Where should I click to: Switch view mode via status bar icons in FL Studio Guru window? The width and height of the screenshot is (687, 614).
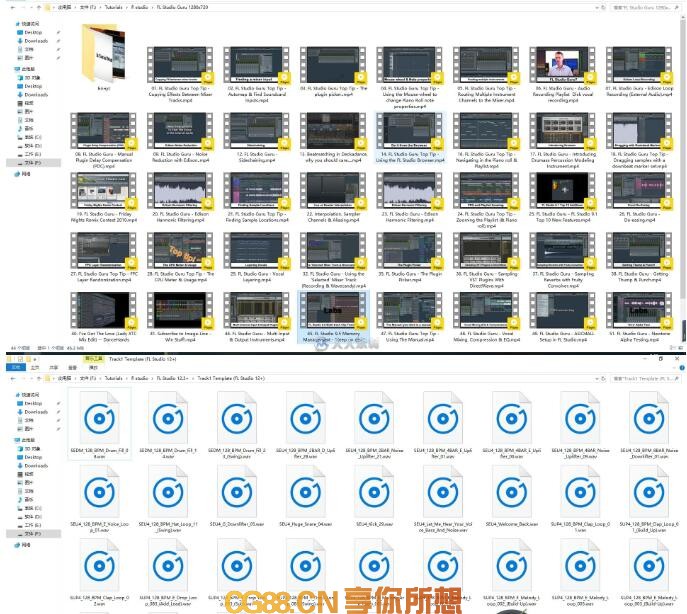pyautogui.click(x=676, y=348)
